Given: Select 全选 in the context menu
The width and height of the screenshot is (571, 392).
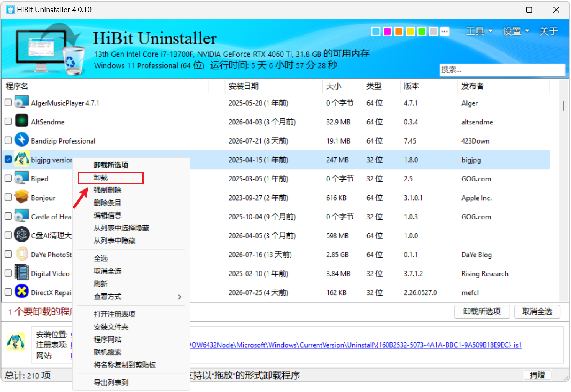Looking at the screenshot, I should pyautogui.click(x=131, y=259).
